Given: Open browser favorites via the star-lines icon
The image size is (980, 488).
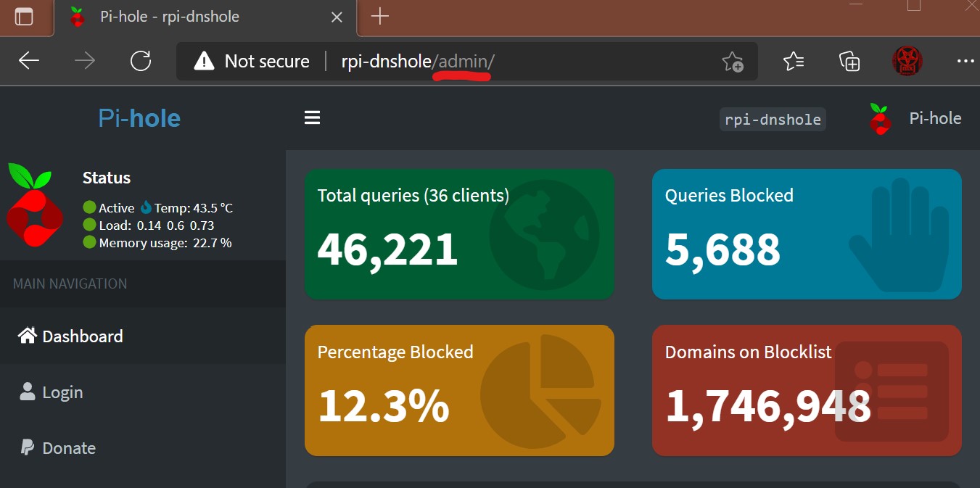Looking at the screenshot, I should tap(793, 62).
